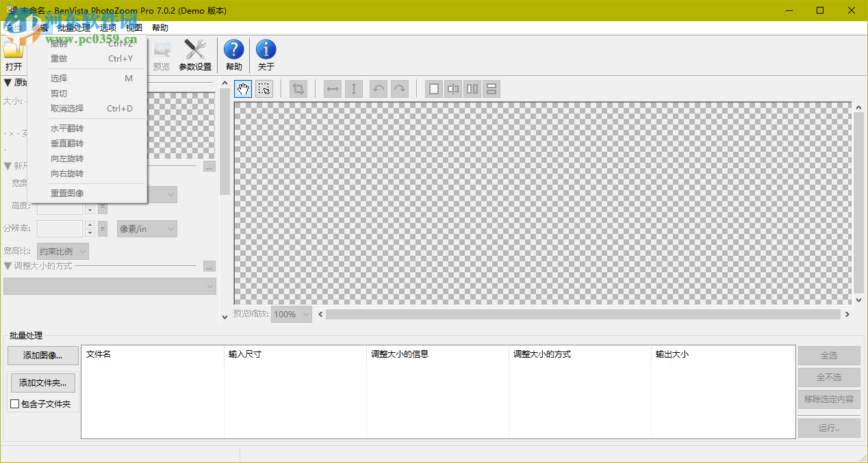Open the 约束比例 aspect ratio dropdown
Image resolution: width=868 pixels, height=463 pixels.
point(62,251)
